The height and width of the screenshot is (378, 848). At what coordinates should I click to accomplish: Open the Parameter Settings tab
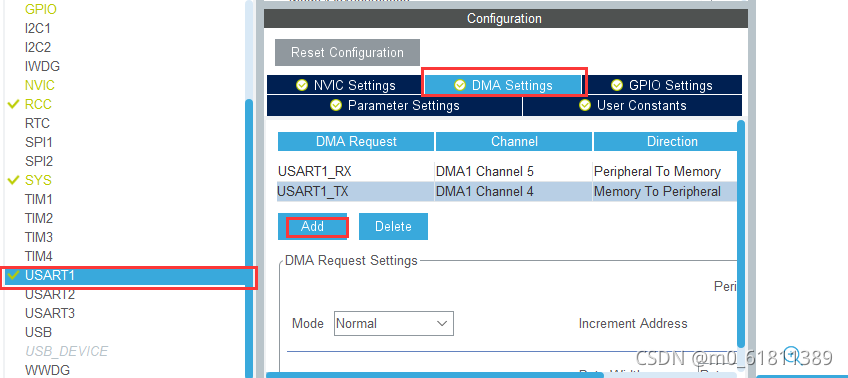tap(395, 105)
